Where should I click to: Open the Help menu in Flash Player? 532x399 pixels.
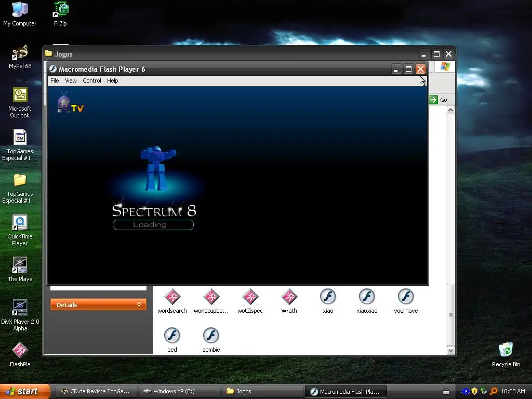pos(113,81)
